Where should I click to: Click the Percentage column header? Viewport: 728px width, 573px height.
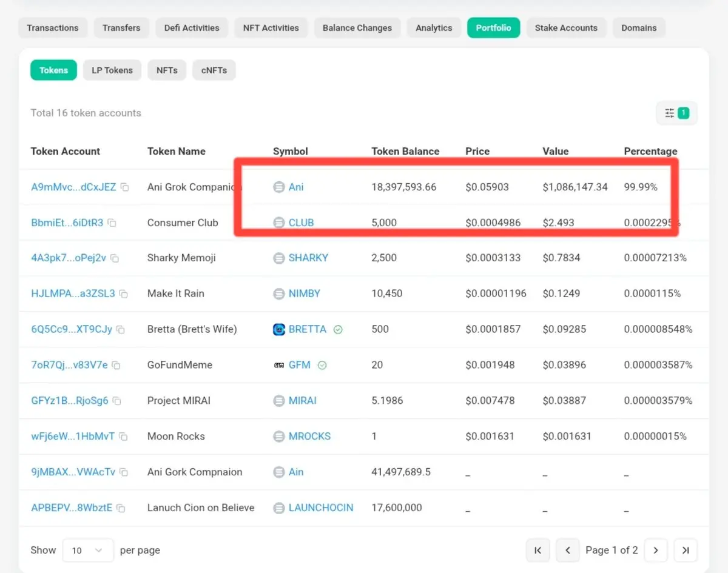[x=650, y=152]
